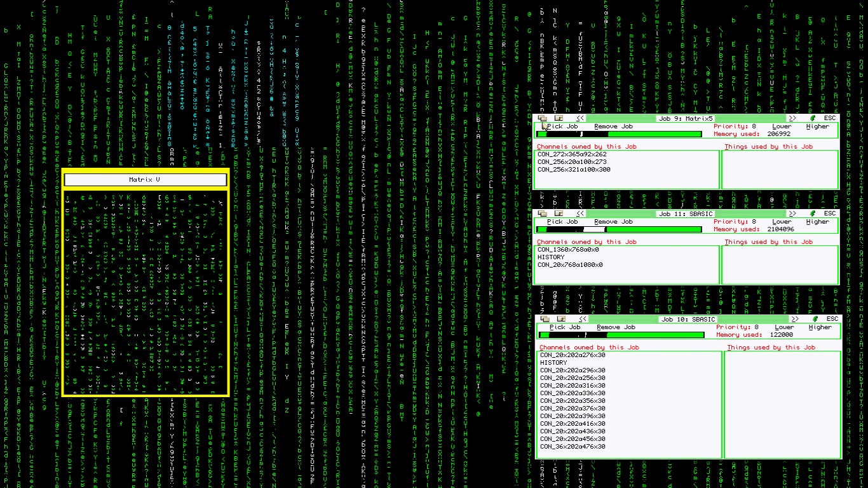This screenshot has width=868, height=488.
Task: Select channel CON_20x202a376x30 in Job 10
Action: 573,409
